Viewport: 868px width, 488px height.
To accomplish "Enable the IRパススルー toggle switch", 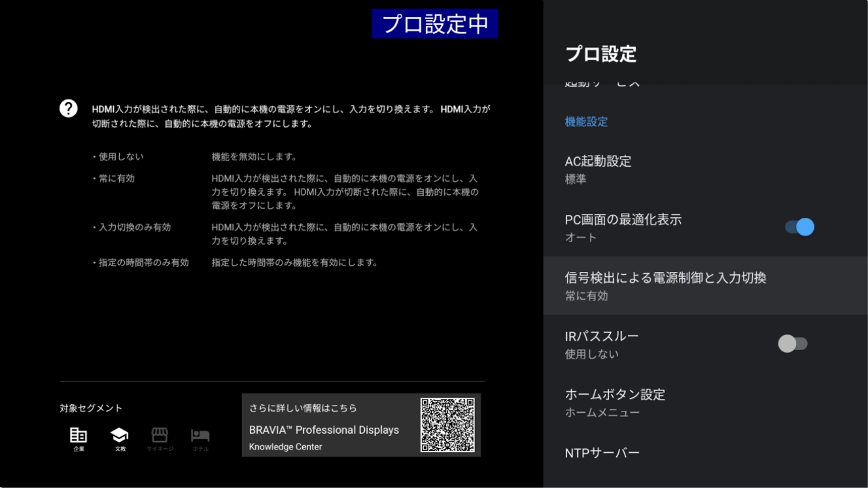I will 793,344.
